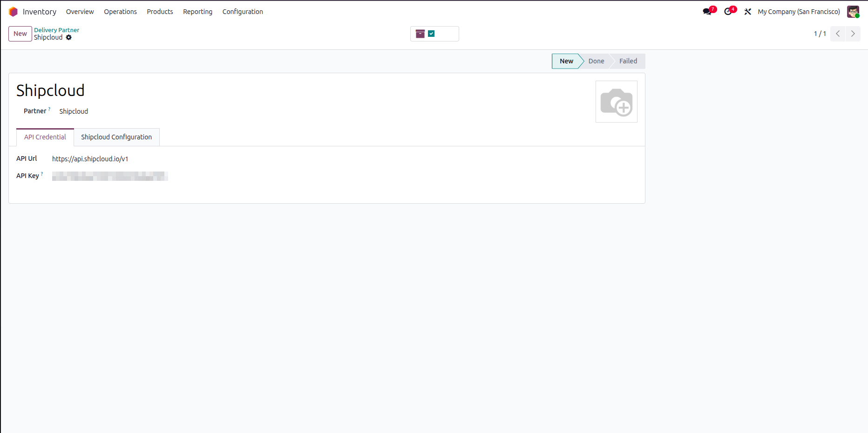
Task: Open the Configuration menu
Action: coord(243,12)
